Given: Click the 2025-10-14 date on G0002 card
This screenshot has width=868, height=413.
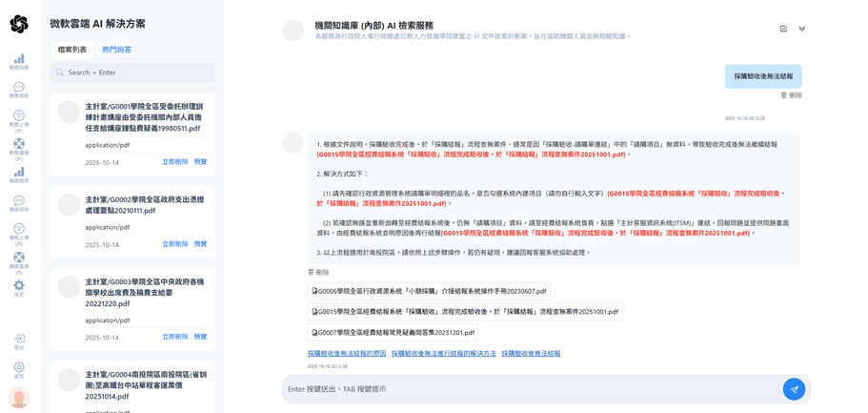Looking at the screenshot, I should click(102, 244).
